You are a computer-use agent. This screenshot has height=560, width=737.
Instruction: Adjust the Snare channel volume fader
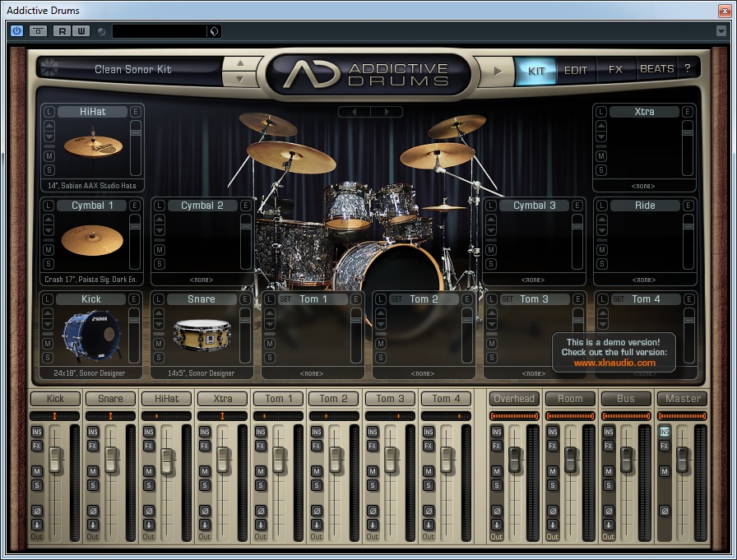[x=110, y=460]
